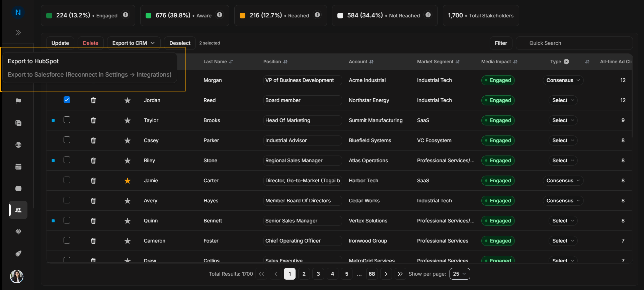Check the Riley Stone row checkbox
Screen dimensions: 644x290
pos(67,160)
